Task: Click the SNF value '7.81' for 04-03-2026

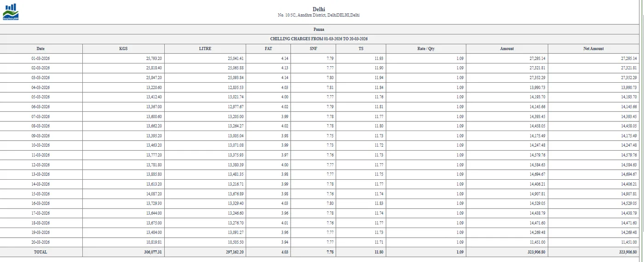Action: coord(330,87)
